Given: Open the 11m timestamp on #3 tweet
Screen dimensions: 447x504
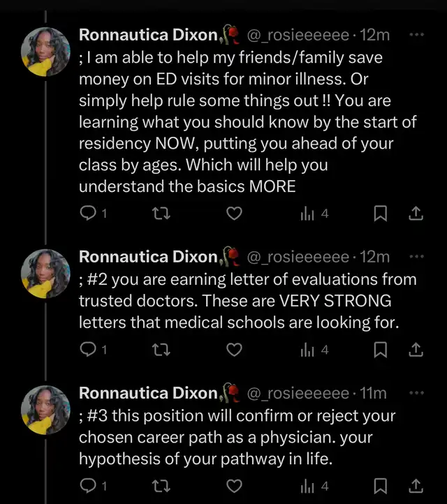Looking at the screenshot, I should tap(372, 393).
